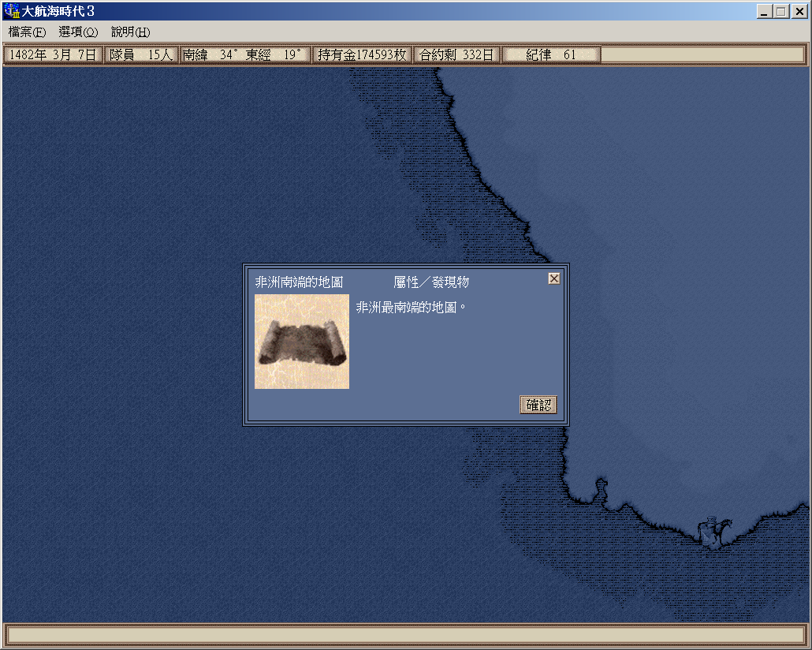Click the 持有金 174593枚 gold field

(x=362, y=55)
